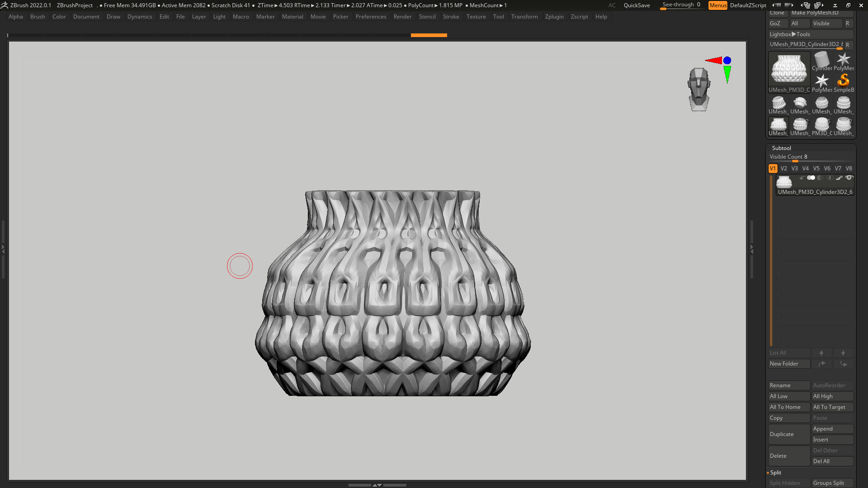This screenshot has height=488, width=868.
Task: Toggle the subtool eye visibility icon
Action: tap(849, 178)
